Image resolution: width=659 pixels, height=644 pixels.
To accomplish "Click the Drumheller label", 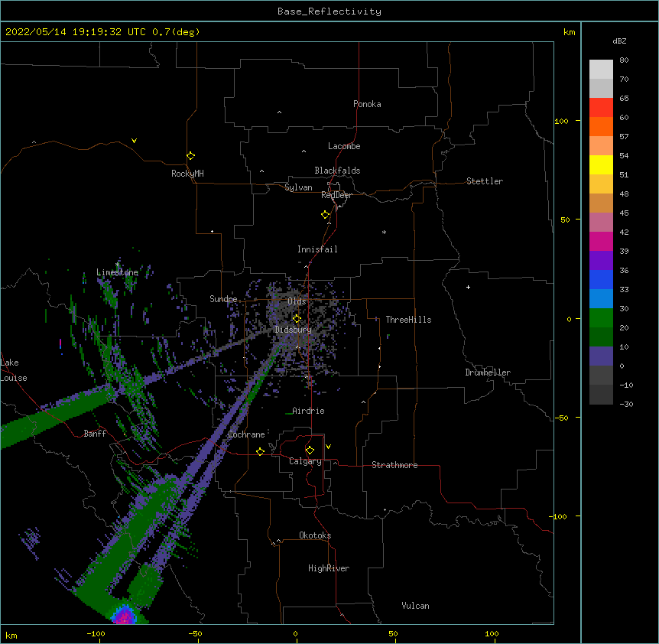I will click(488, 372).
